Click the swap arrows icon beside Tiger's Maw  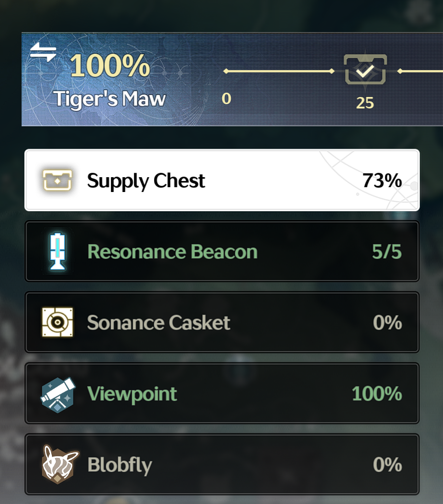[x=43, y=52]
